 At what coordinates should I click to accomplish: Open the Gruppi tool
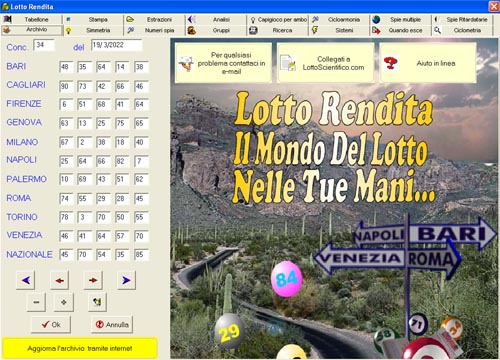216,30
